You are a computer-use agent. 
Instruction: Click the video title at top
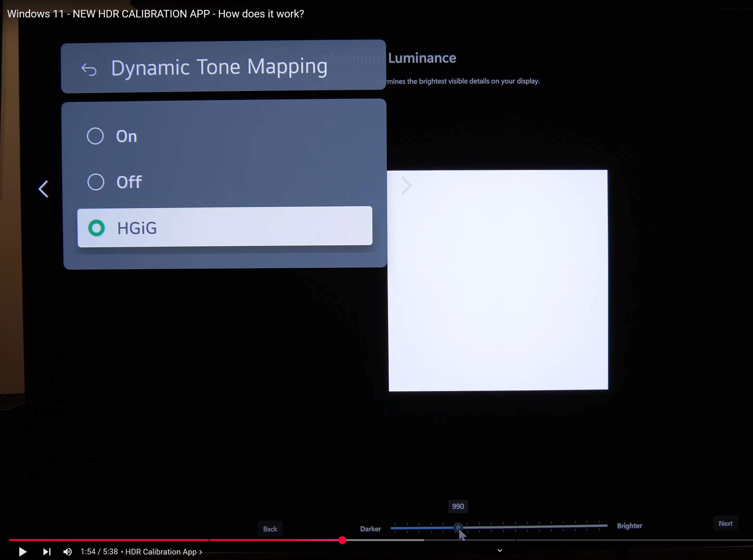[156, 14]
